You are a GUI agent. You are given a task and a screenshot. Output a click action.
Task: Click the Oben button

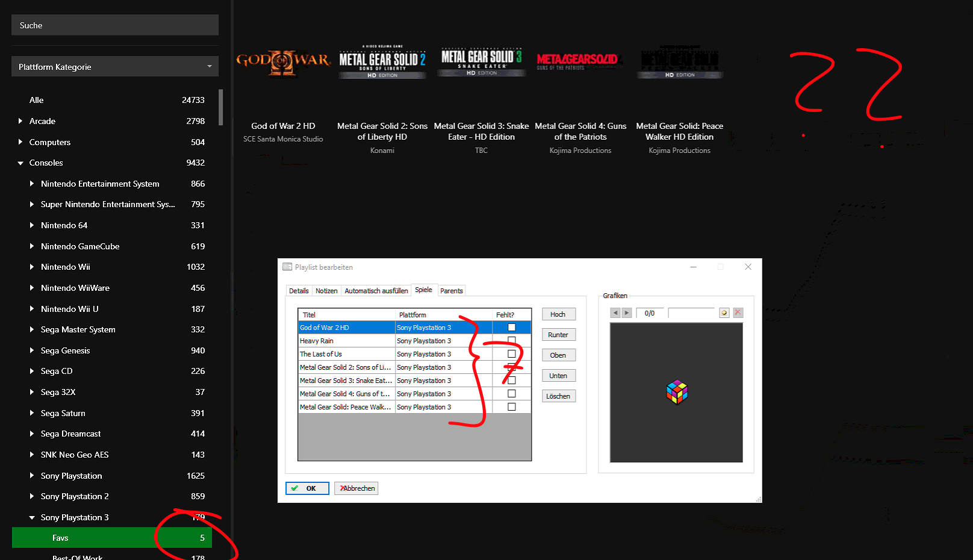point(558,355)
